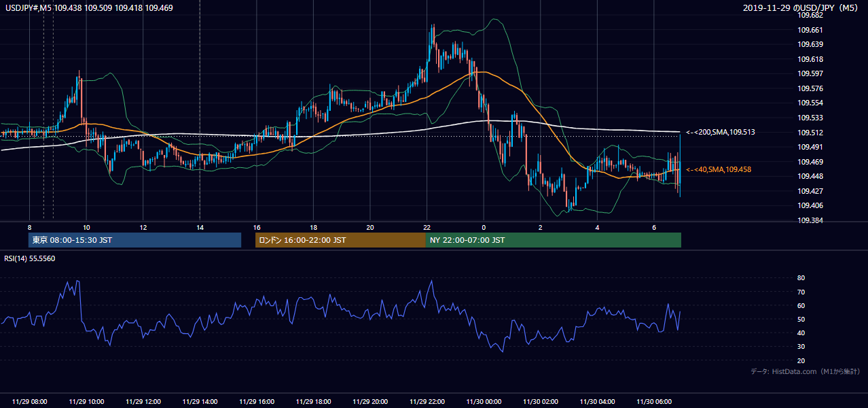This screenshot has width=868, height=408.
Task: Click the HistData.com data credit text
Action: pos(806,372)
